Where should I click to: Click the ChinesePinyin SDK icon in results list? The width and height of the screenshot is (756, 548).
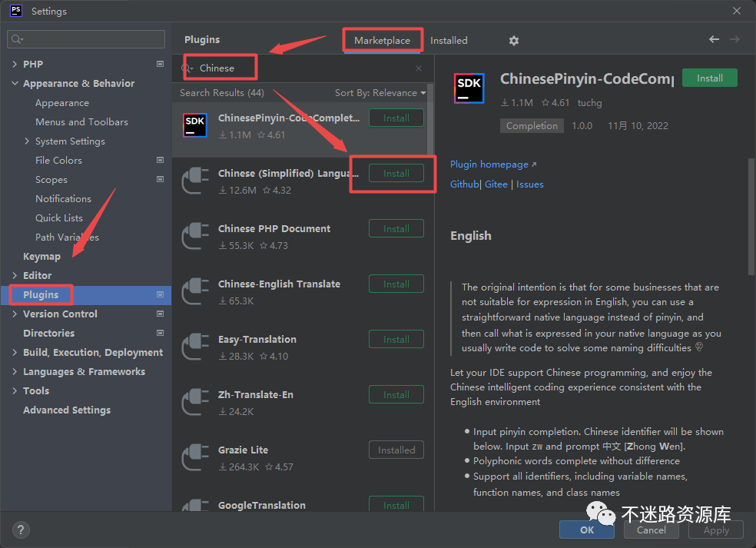coord(195,125)
